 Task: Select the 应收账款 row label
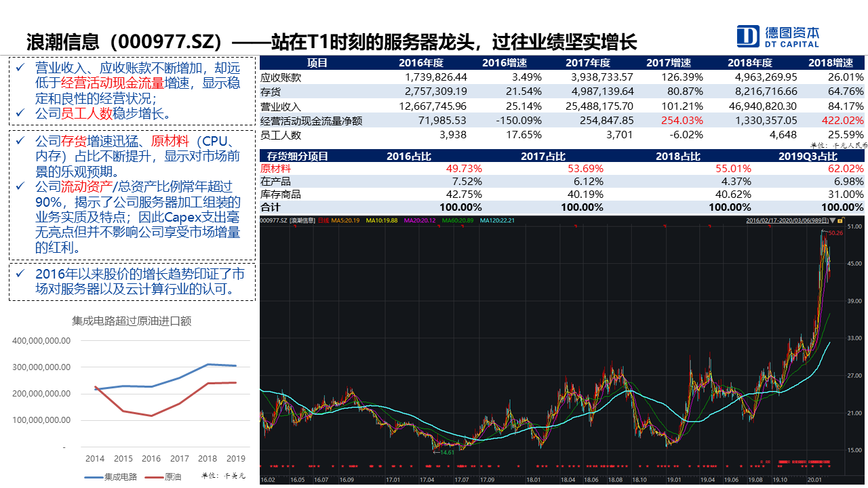click(281, 77)
